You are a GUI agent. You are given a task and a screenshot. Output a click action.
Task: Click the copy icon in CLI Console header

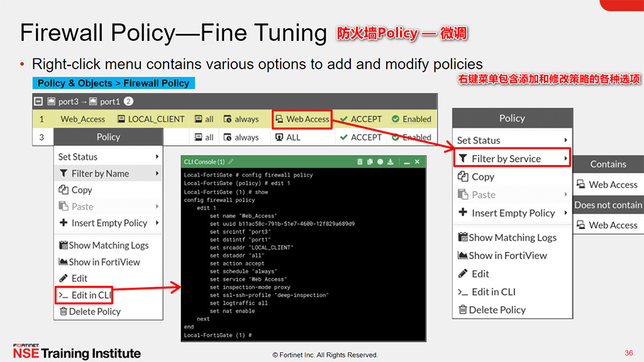point(370,162)
